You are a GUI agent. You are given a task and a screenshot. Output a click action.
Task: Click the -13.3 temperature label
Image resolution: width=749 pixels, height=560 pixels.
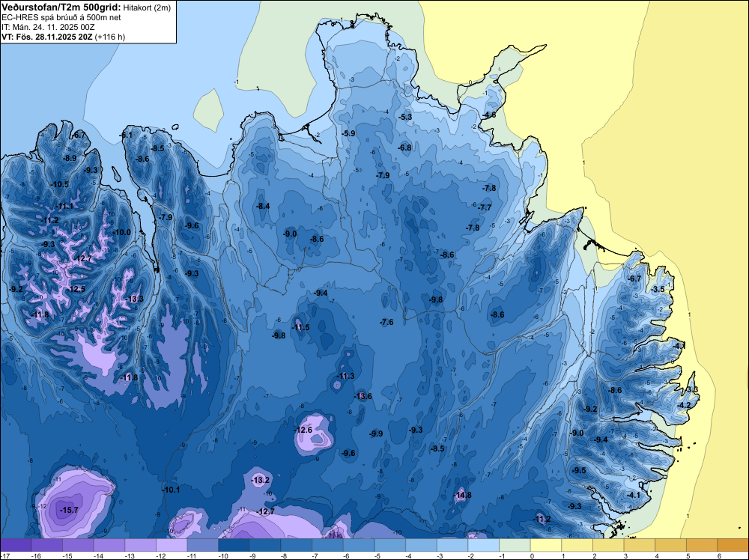tap(134, 299)
